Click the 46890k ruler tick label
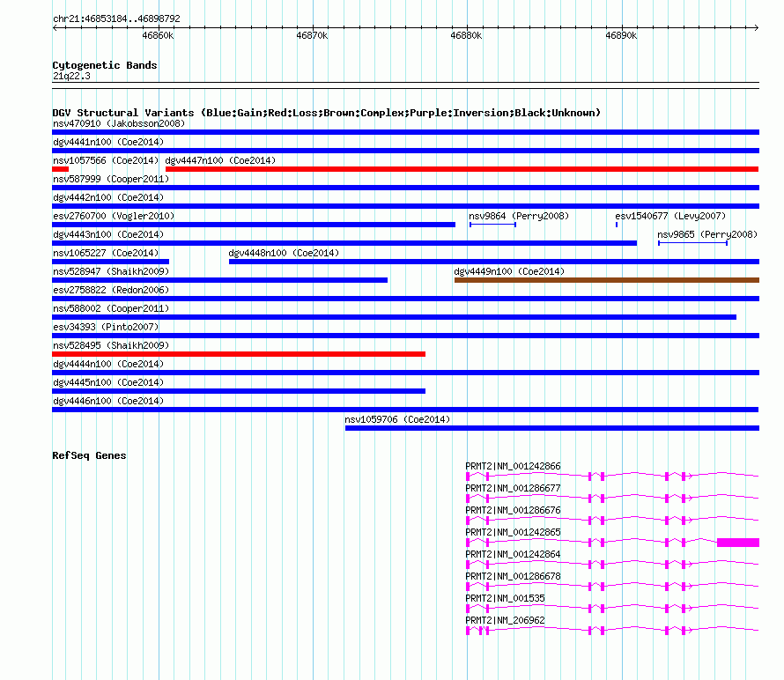The width and height of the screenshot is (784, 680). tap(621, 35)
